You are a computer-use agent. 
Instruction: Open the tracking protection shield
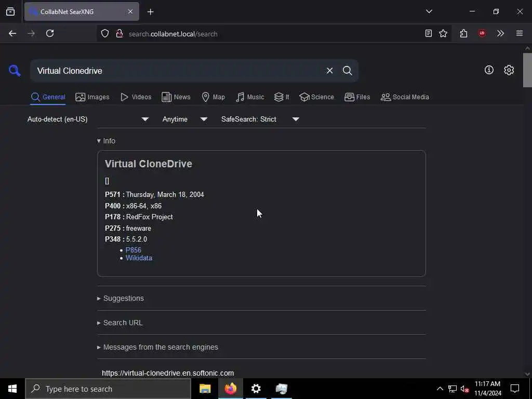pyautogui.click(x=105, y=34)
